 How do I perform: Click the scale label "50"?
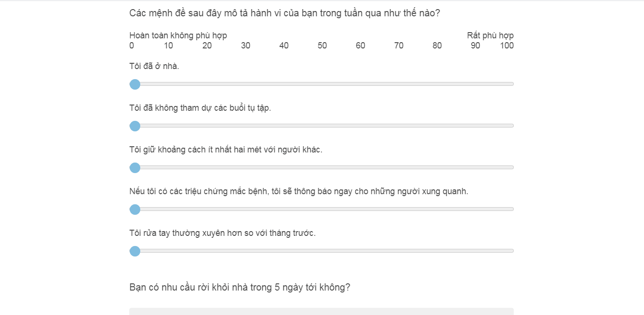(322, 46)
